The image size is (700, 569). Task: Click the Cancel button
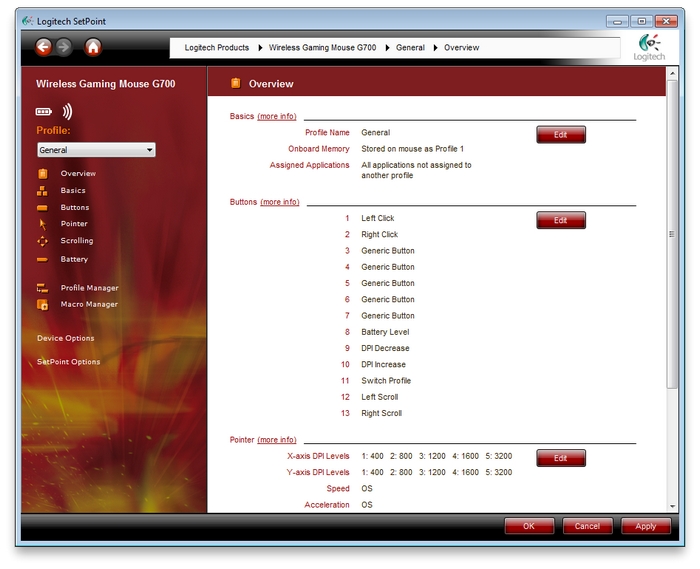[x=587, y=526]
